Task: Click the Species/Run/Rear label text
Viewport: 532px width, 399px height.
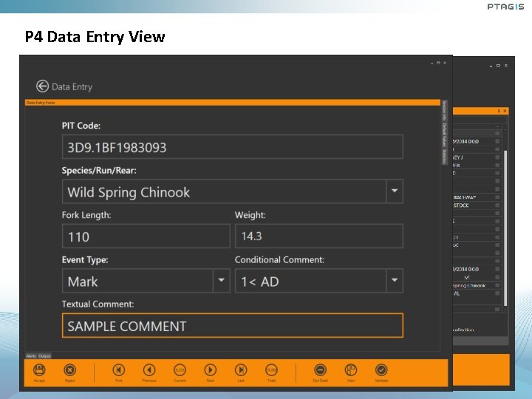Action: pos(99,171)
